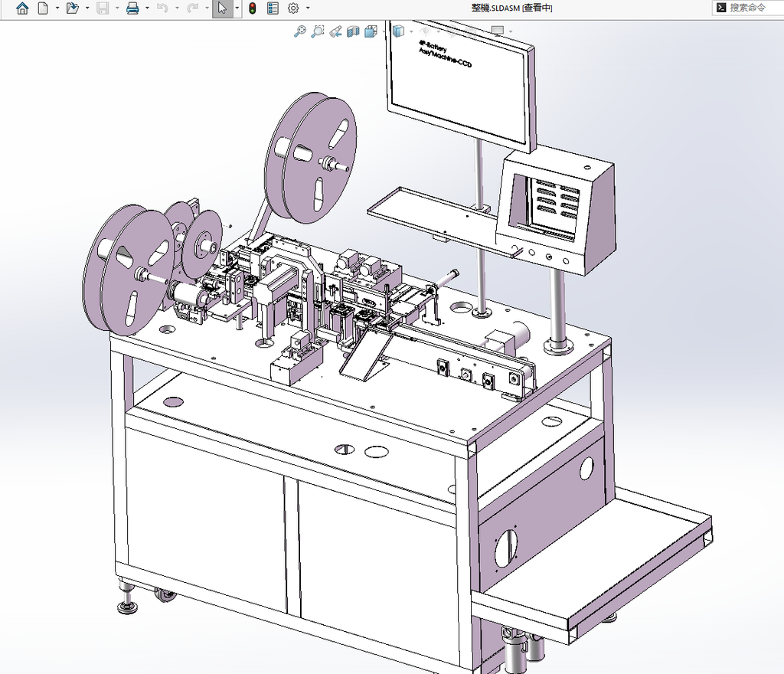The image size is (784, 674).
Task: Toggle Section View tool
Action: pyautogui.click(x=353, y=31)
